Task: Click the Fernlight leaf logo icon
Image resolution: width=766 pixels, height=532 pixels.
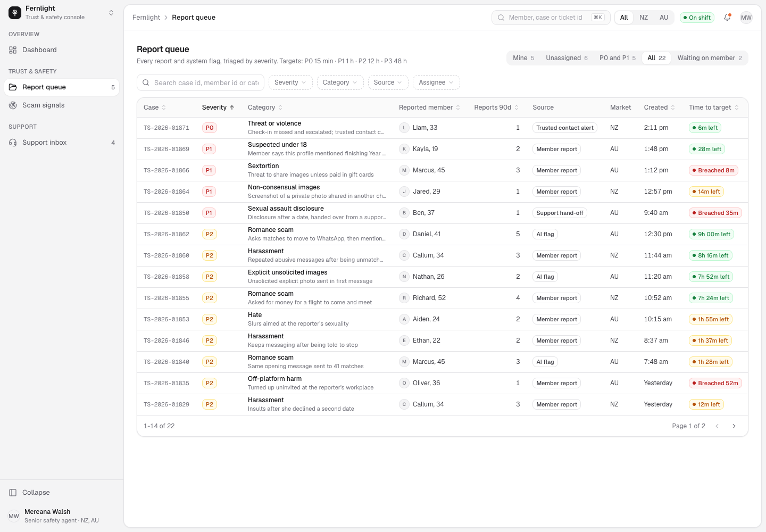Action: [15, 13]
